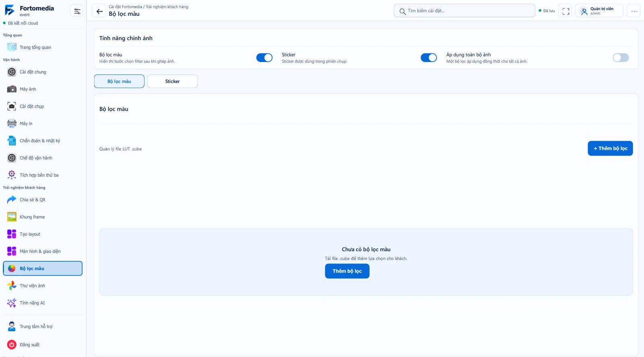Click Thêm bộ lọc in empty state

coord(347,271)
